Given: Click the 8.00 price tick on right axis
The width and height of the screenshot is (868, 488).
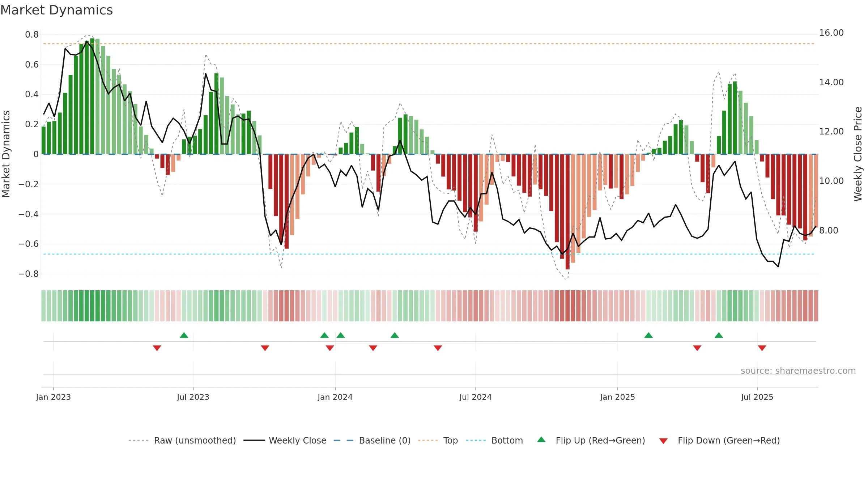Looking at the screenshot, I should (829, 231).
